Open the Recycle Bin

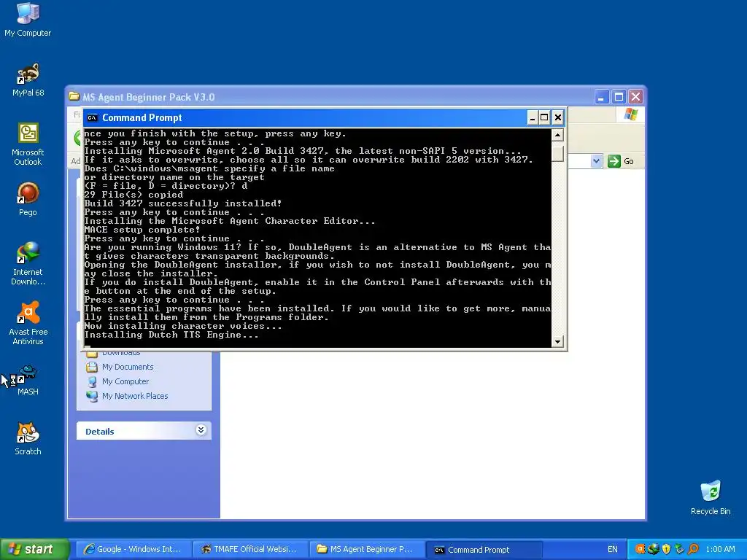tap(711, 498)
